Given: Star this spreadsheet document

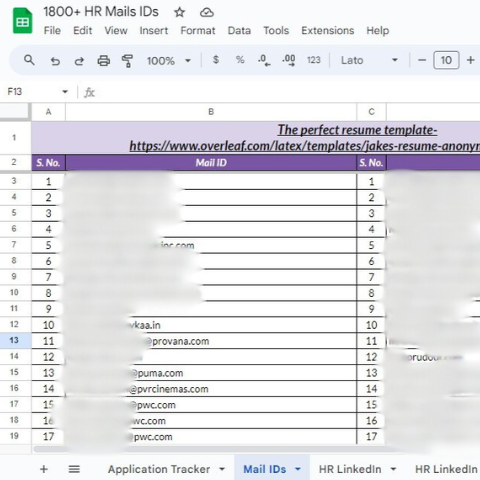Looking at the screenshot, I should (x=179, y=12).
